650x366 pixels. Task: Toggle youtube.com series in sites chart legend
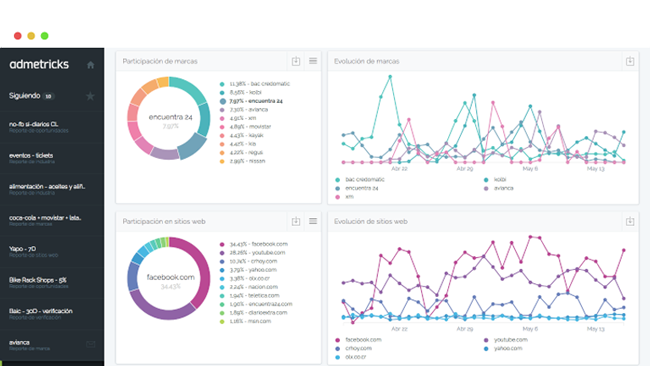[505, 339]
